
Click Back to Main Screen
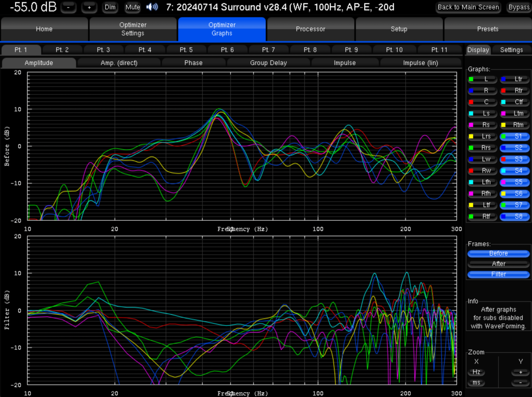(468, 7)
